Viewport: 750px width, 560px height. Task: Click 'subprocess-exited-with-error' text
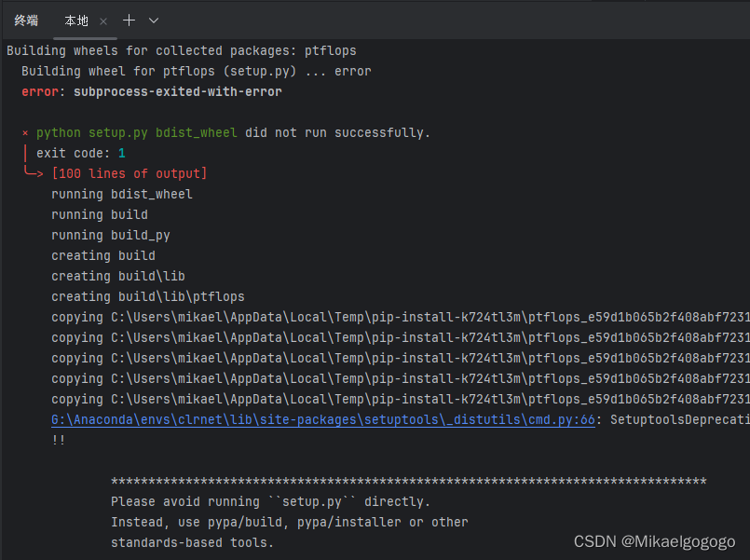tap(177, 92)
